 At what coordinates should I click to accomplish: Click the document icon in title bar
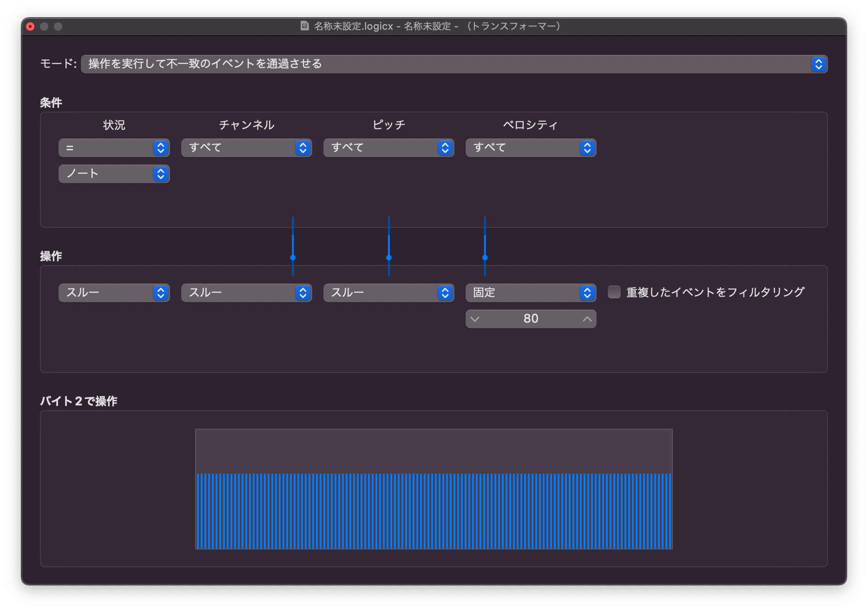coord(305,26)
